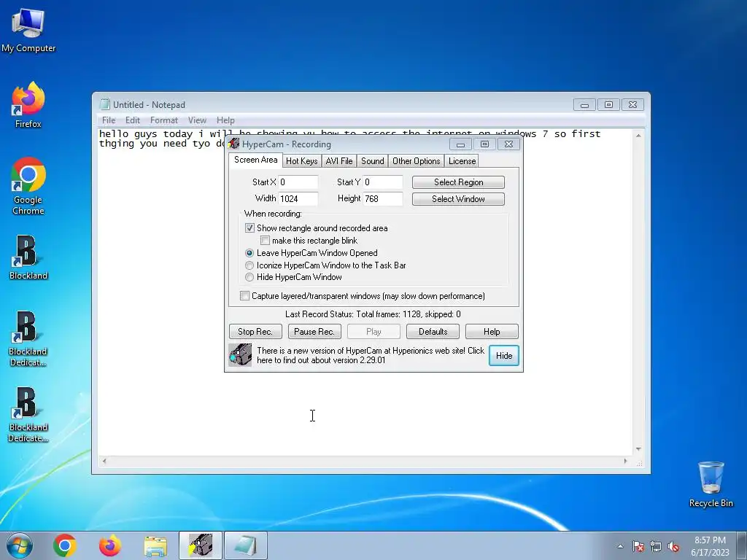Open Notepad Edit menu

[133, 120]
